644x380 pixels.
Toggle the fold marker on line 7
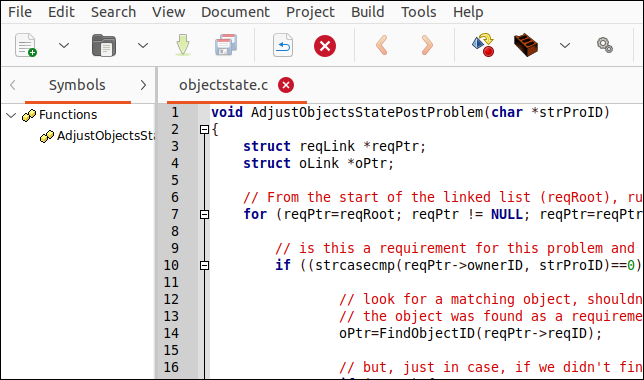tap(204, 214)
